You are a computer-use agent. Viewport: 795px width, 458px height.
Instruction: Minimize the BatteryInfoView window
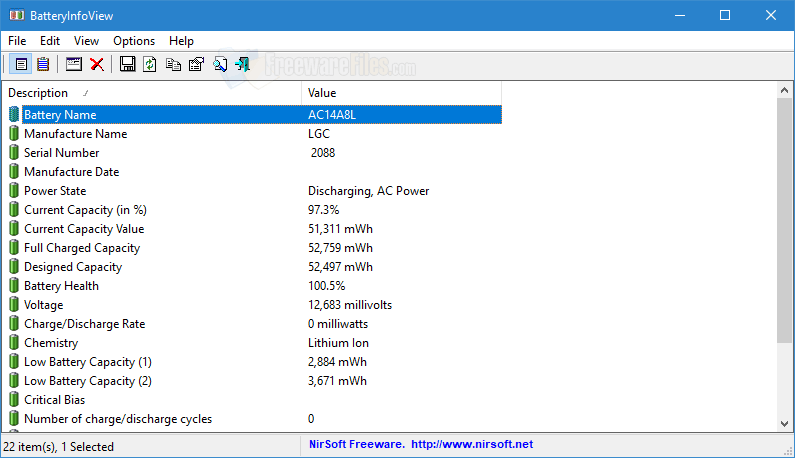tap(680, 15)
